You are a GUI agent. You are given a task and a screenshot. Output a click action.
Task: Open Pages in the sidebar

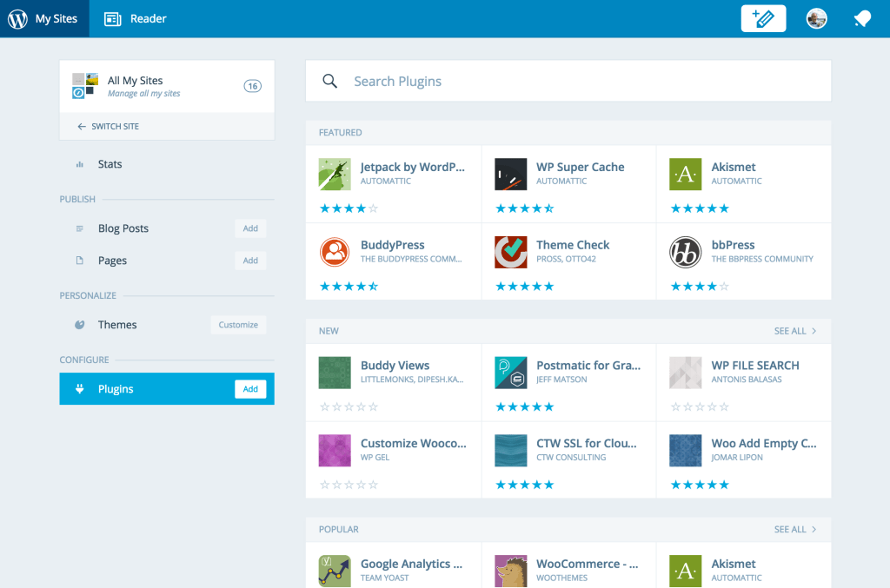coord(112,261)
